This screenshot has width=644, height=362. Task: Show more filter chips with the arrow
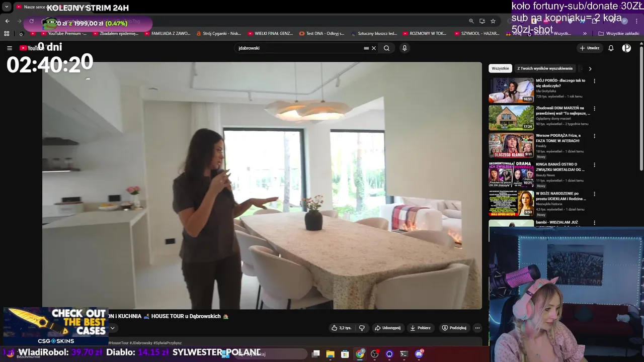[590, 68]
